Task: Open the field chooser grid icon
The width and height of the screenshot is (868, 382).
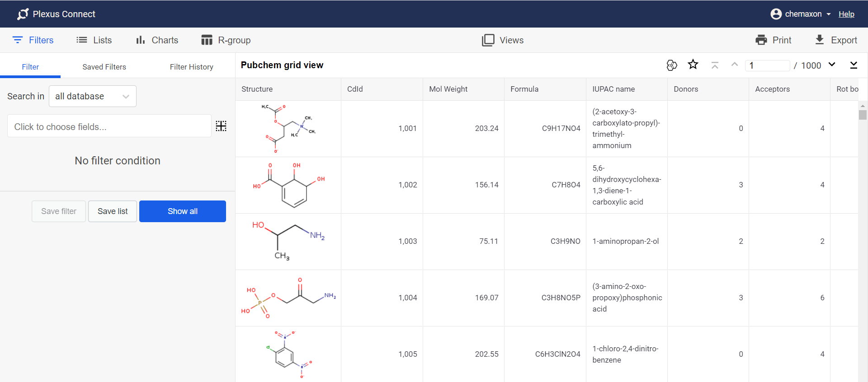Action: coord(221,126)
